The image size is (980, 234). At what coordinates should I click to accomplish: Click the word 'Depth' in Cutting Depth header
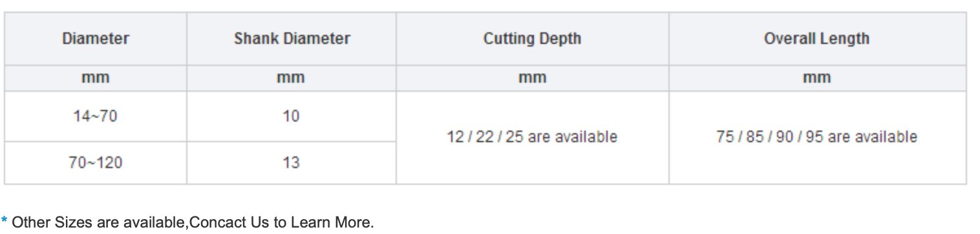coord(560,39)
